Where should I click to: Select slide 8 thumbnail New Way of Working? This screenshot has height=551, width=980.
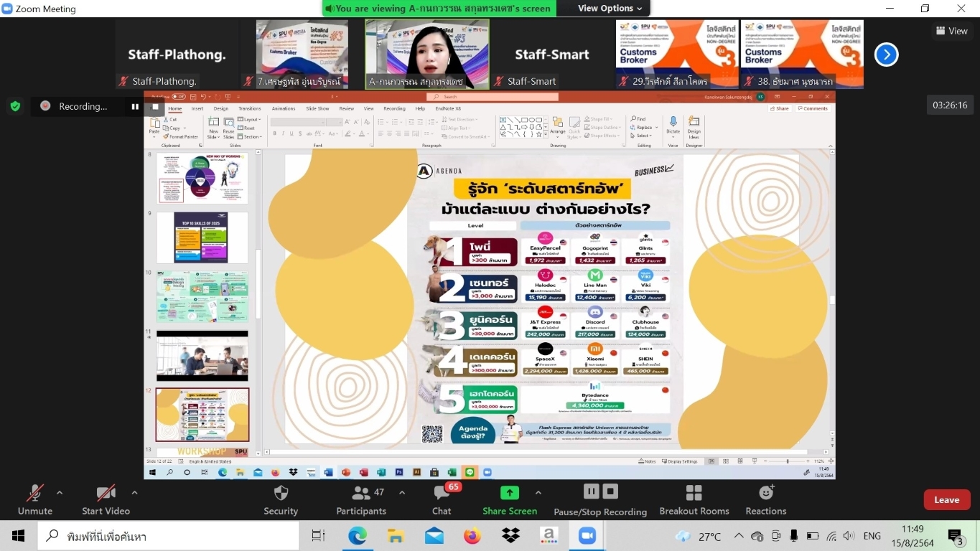[x=202, y=178]
